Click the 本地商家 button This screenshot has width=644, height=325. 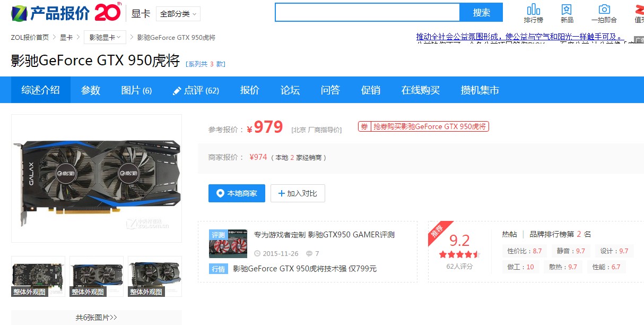[x=237, y=193]
